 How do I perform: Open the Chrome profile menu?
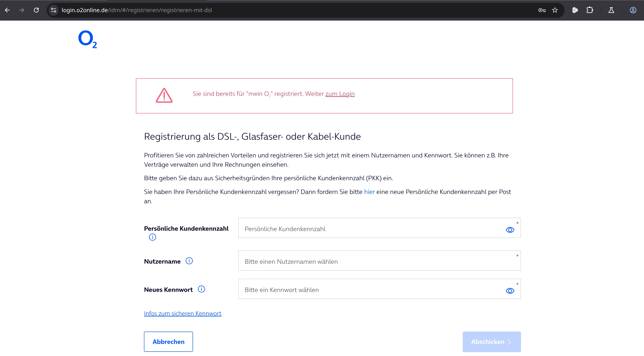click(x=633, y=10)
